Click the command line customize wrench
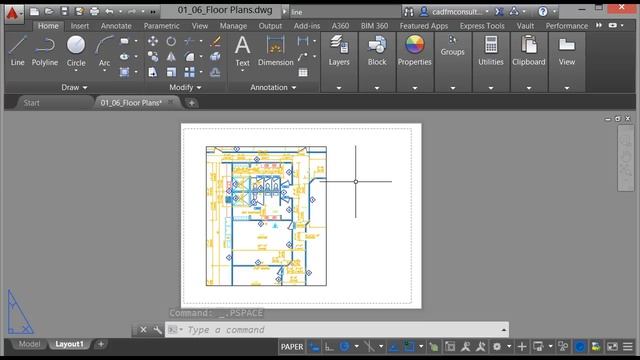 pos(157,330)
